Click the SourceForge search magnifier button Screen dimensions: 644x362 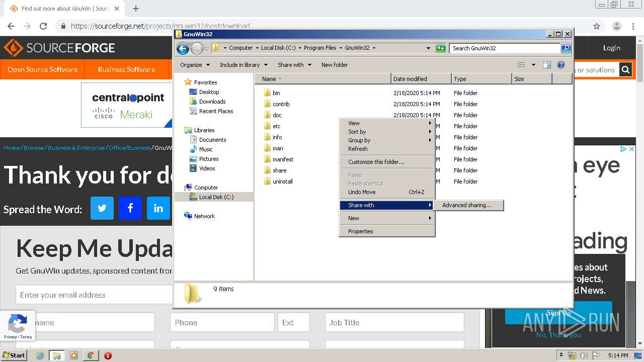pos(625,70)
